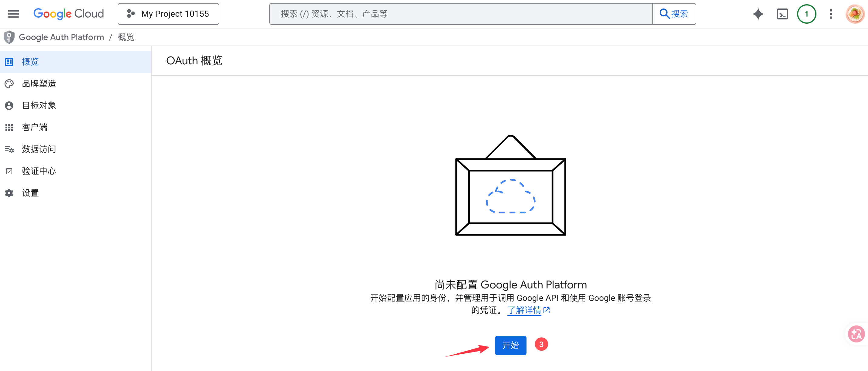Screen dimensions: 868x371
Task: Click the translation floating icon
Action: pyautogui.click(x=856, y=334)
